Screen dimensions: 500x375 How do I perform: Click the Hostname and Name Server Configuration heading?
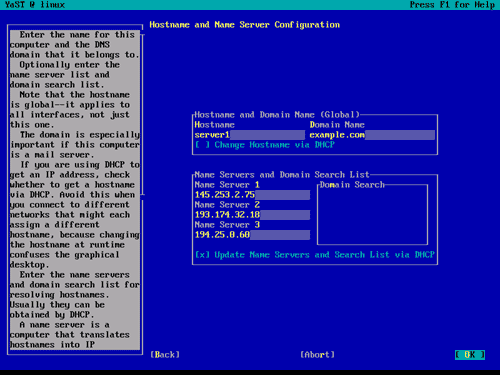point(245,25)
